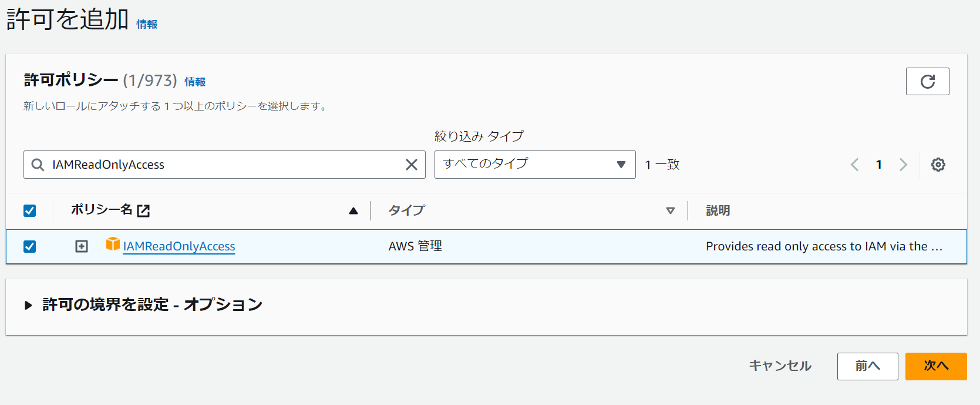The height and width of the screenshot is (405, 980).
Task: Click the 説明 column header
Action: pyautogui.click(x=718, y=210)
